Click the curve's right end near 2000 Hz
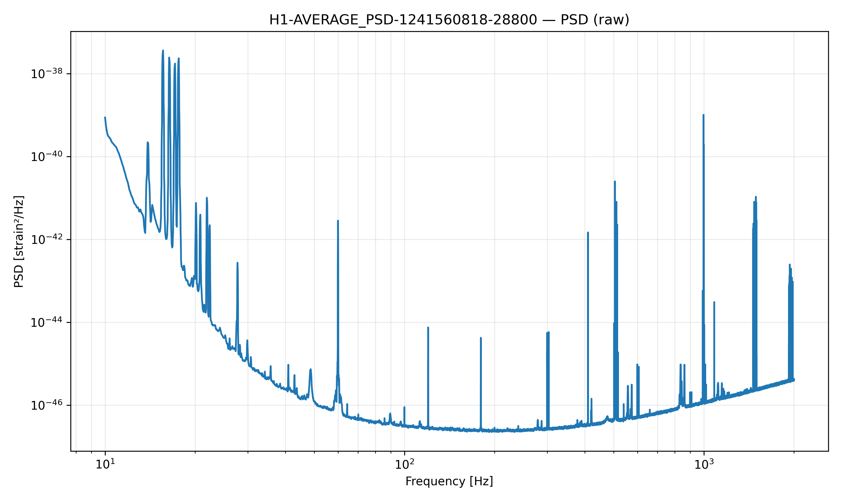The height and width of the screenshot is (504, 841). click(794, 380)
